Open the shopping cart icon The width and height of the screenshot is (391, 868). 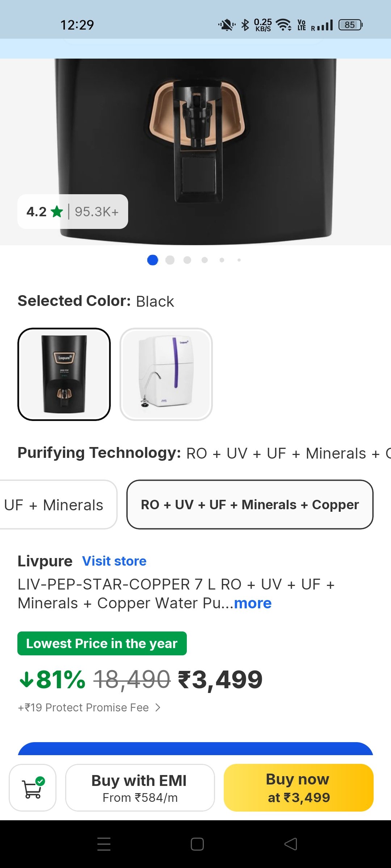(33, 788)
